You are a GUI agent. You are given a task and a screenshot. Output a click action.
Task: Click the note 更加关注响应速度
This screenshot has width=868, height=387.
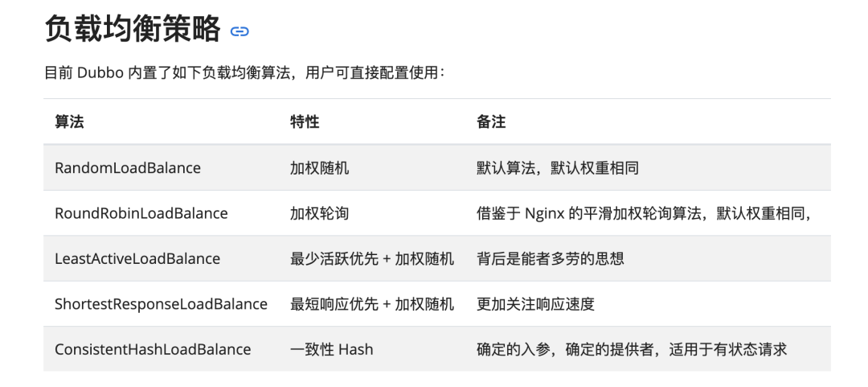[535, 304]
